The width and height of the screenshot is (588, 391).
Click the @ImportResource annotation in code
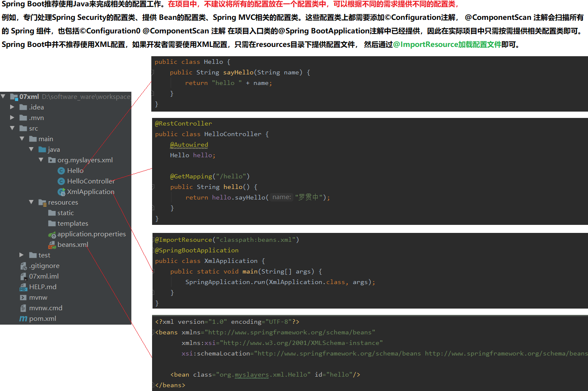coord(183,240)
